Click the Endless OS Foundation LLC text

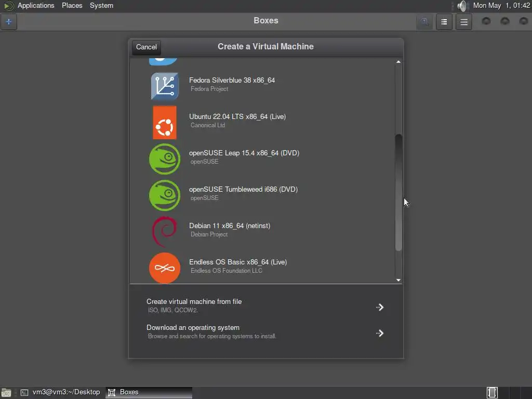[x=227, y=271]
